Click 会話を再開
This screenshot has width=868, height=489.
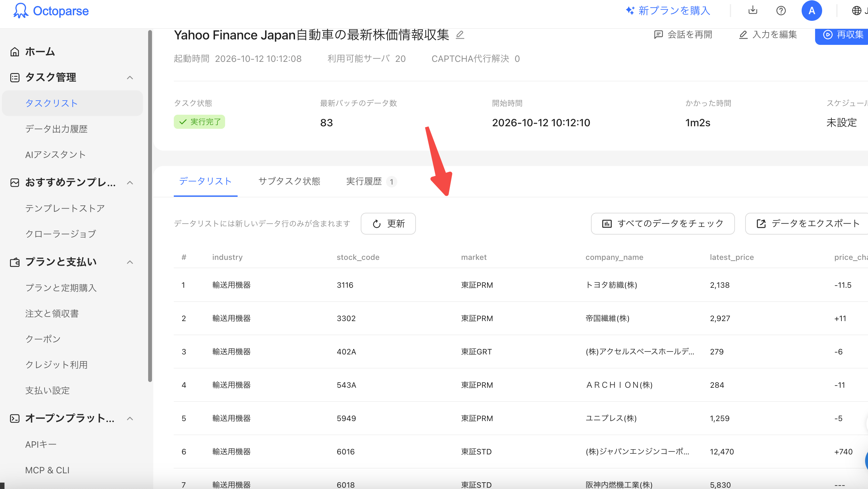point(683,35)
